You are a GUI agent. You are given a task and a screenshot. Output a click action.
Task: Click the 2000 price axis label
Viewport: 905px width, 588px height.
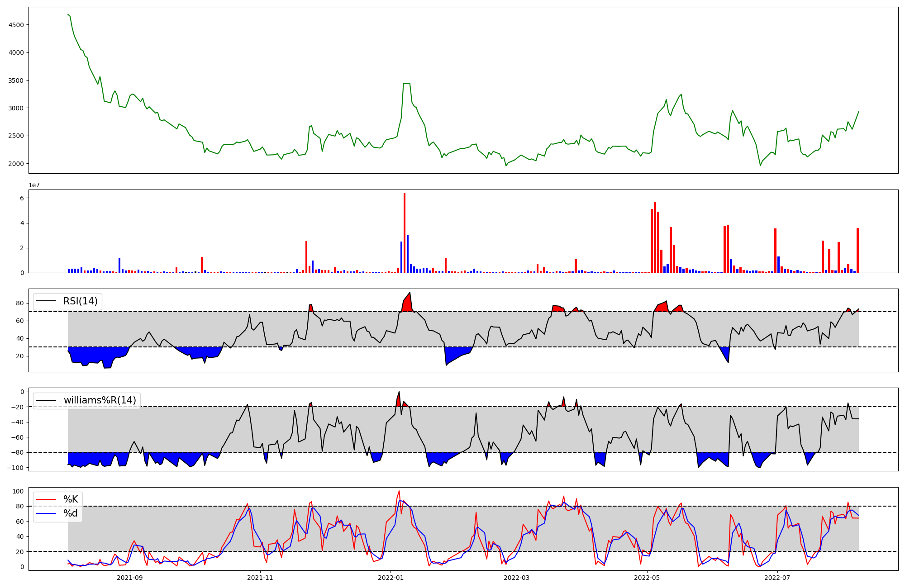coord(16,164)
